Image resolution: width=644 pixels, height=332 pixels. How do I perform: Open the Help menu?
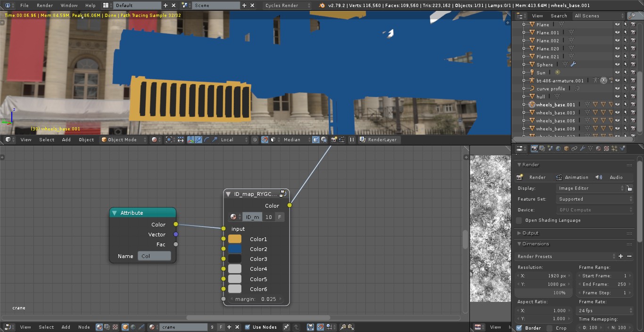tap(90, 6)
